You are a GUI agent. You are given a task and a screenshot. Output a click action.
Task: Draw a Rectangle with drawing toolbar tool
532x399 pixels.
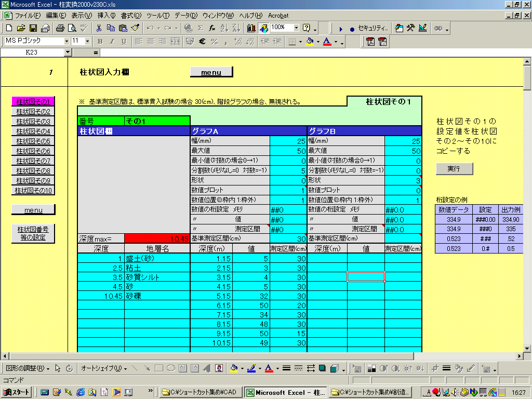coord(159,368)
